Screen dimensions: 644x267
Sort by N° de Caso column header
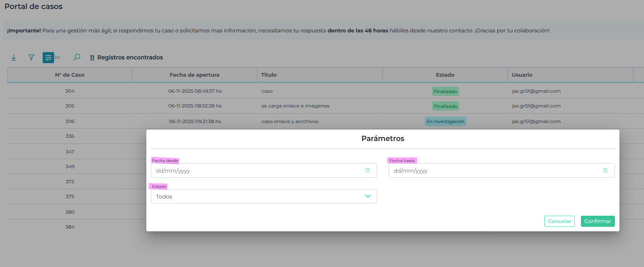coord(70,75)
